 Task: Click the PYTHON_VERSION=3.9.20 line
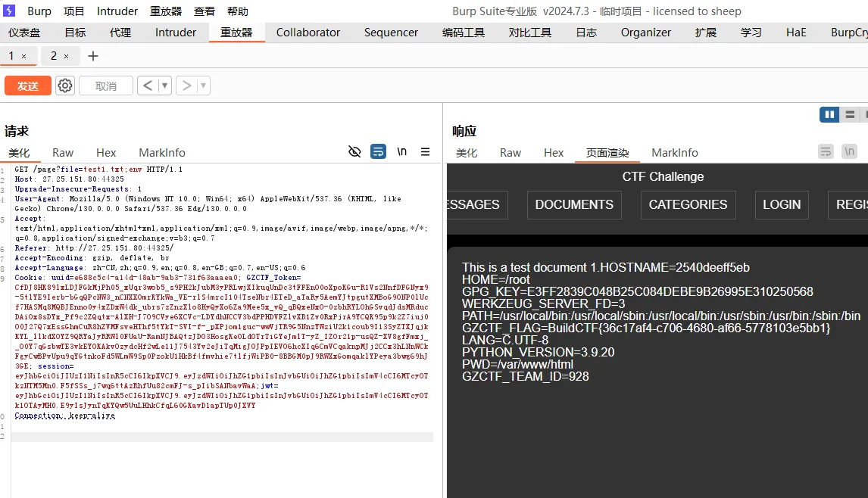(x=538, y=352)
